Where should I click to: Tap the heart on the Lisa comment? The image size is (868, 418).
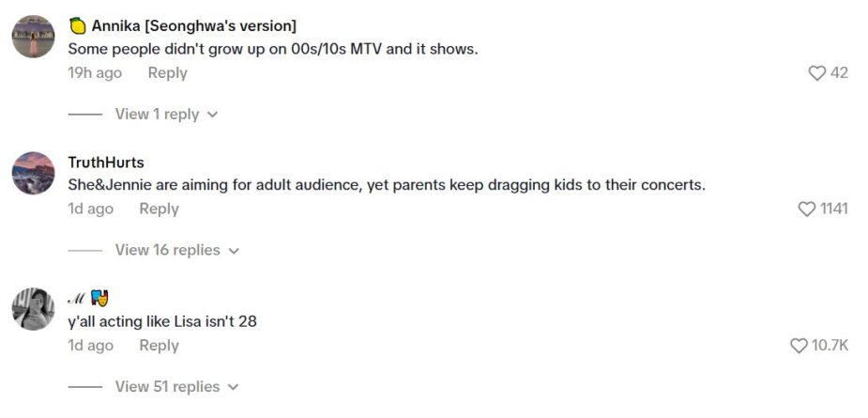(x=799, y=347)
